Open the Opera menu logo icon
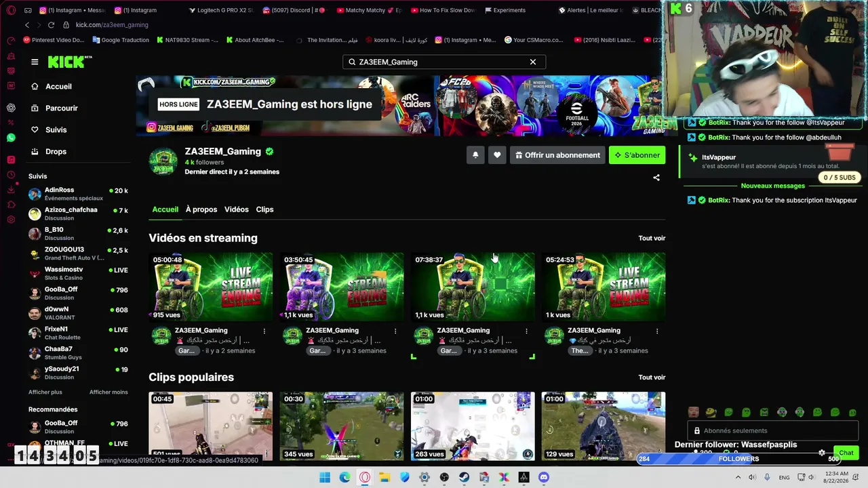 (x=11, y=10)
